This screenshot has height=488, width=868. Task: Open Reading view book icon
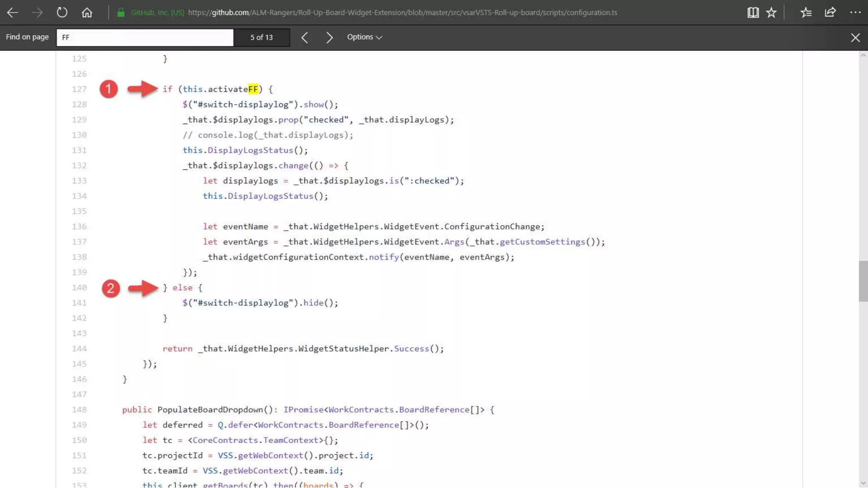[x=753, y=12]
